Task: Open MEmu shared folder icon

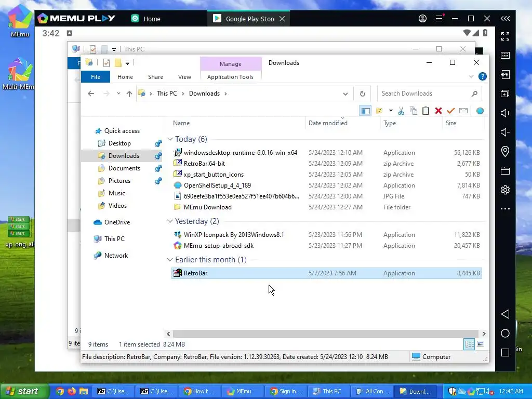Action: pyautogui.click(x=505, y=170)
